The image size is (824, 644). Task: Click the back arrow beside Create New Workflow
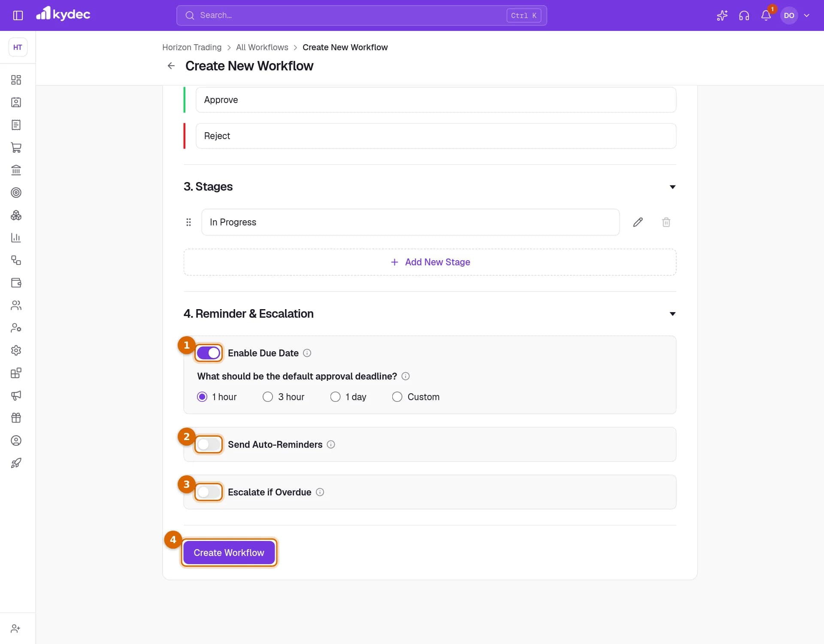click(x=171, y=66)
